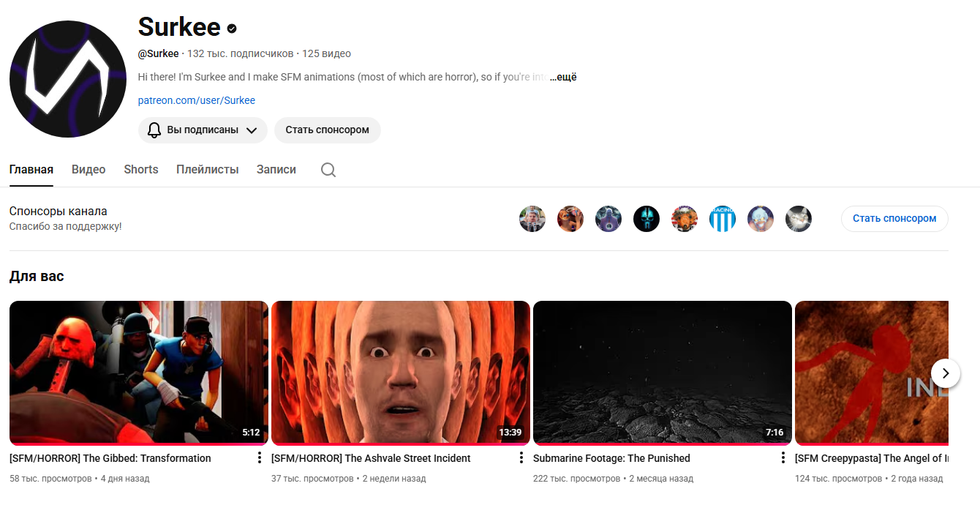
Task: Click outlined 'Стать спонсором' button in sponsors section
Action: (894, 219)
